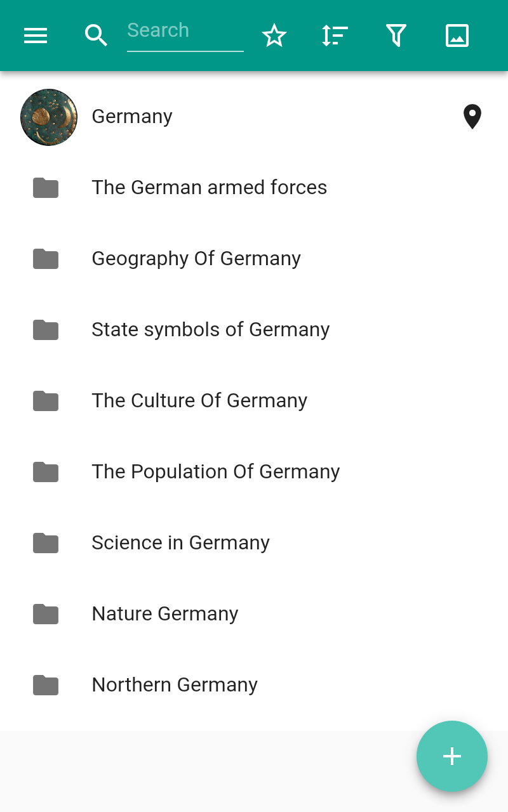Focus the Search text field
This screenshot has height=812, width=508.
185,30
